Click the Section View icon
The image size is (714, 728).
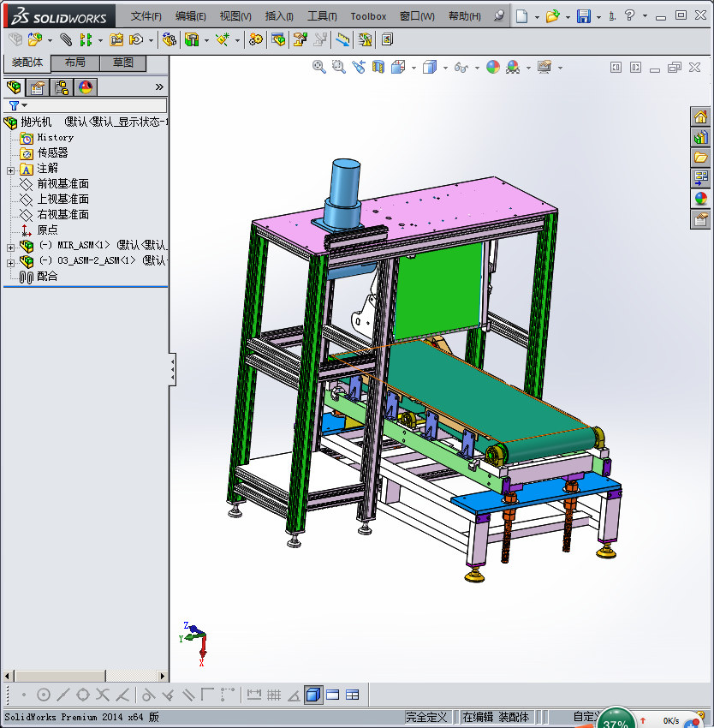(378, 68)
